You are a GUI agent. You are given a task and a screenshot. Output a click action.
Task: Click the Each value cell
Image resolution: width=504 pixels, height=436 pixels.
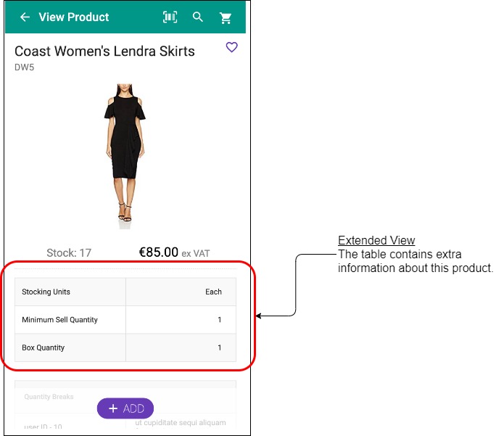point(181,292)
